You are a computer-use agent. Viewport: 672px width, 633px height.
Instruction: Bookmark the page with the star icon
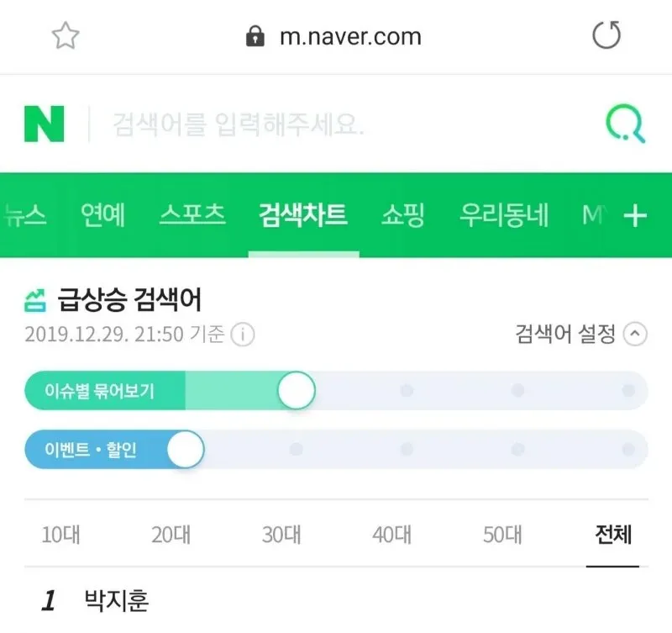click(66, 35)
